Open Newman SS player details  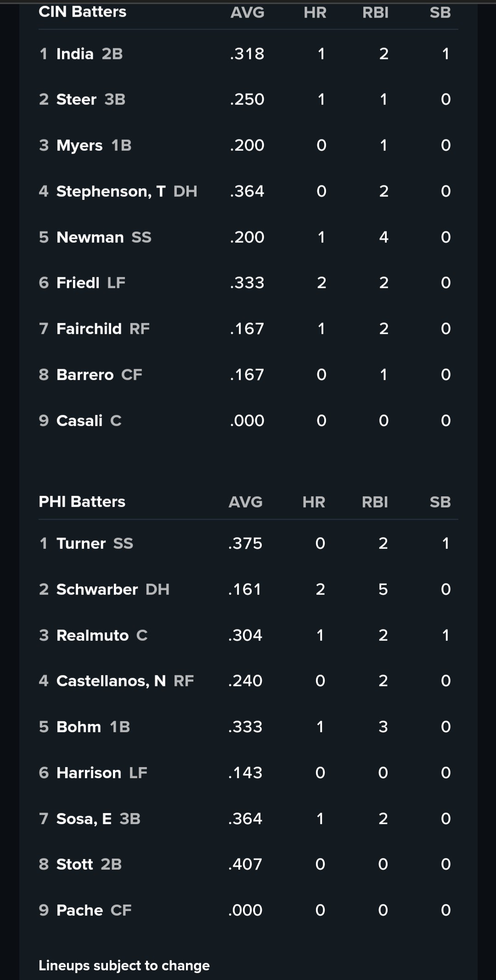[x=90, y=237]
